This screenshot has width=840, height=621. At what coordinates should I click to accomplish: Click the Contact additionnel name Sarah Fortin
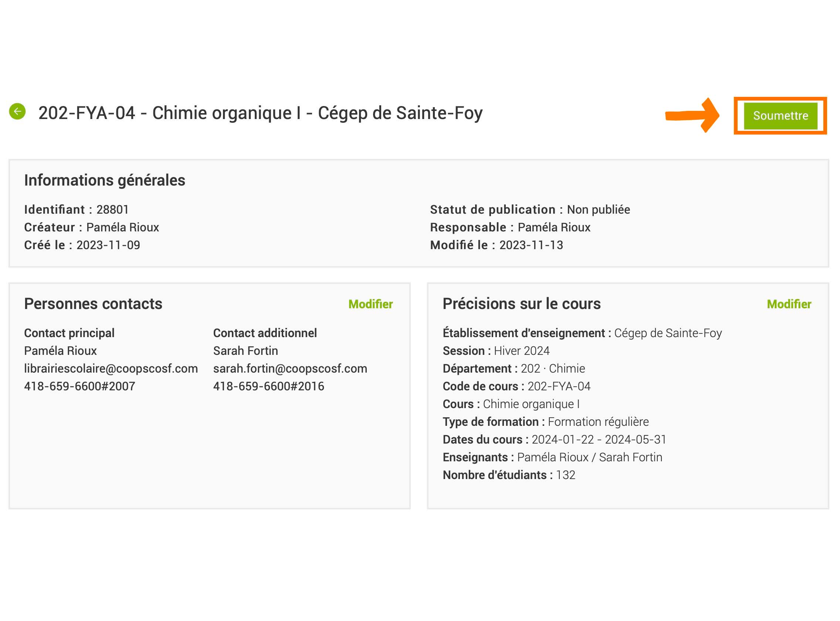[x=245, y=351]
